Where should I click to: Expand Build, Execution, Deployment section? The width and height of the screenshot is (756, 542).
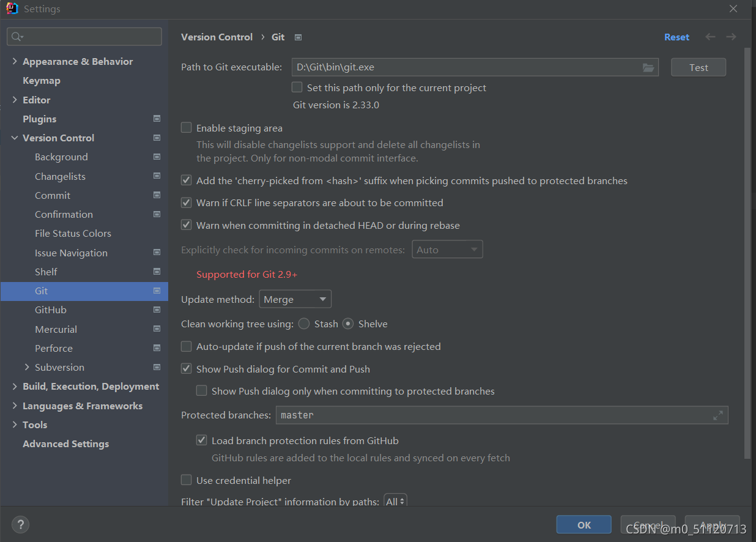pos(15,386)
